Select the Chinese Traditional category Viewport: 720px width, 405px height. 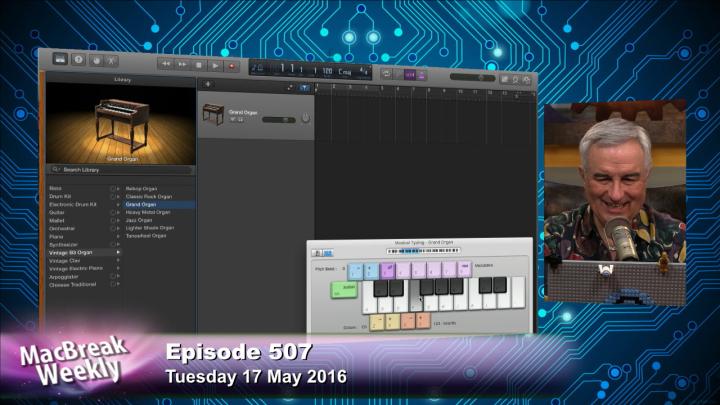pos(72,285)
